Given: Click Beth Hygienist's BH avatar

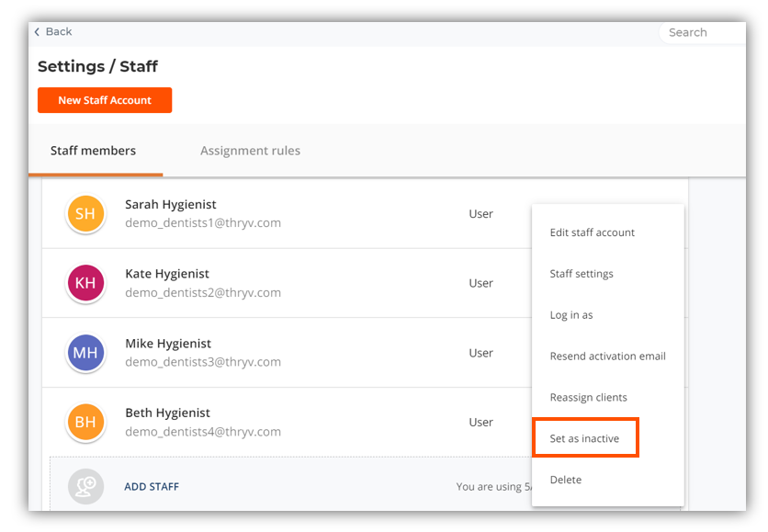Looking at the screenshot, I should coord(85,423).
